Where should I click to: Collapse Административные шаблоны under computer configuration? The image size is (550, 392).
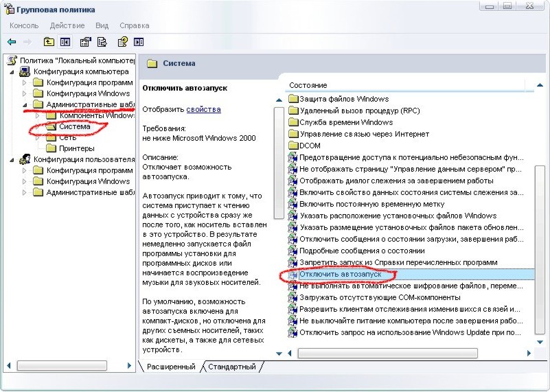25,105
